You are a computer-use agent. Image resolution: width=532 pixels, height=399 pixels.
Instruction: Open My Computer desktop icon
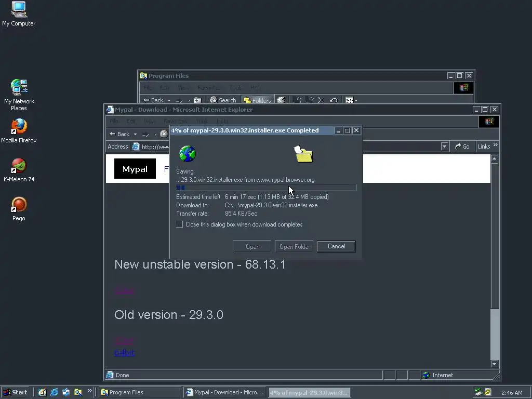coord(19,14)
